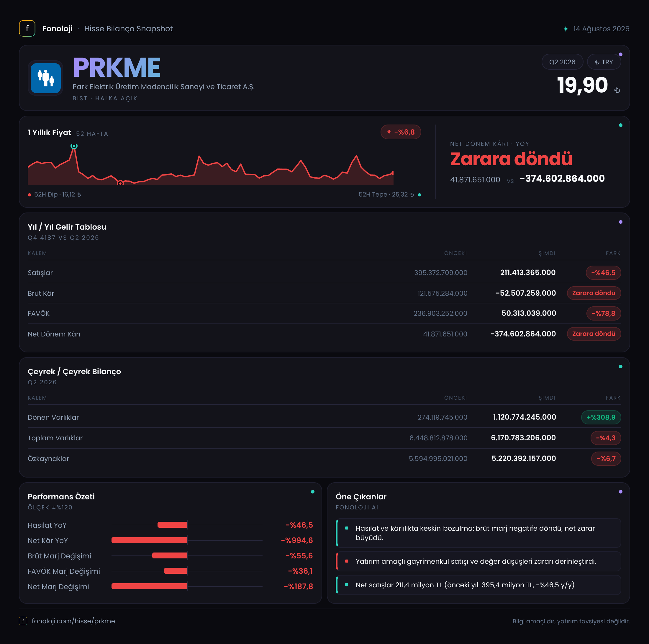Click the FAVÖK current value 50.313.039.000
Image resolution: width=649 pixels, height=644 pixels.
pyautogui.click(x=529, y=313)
